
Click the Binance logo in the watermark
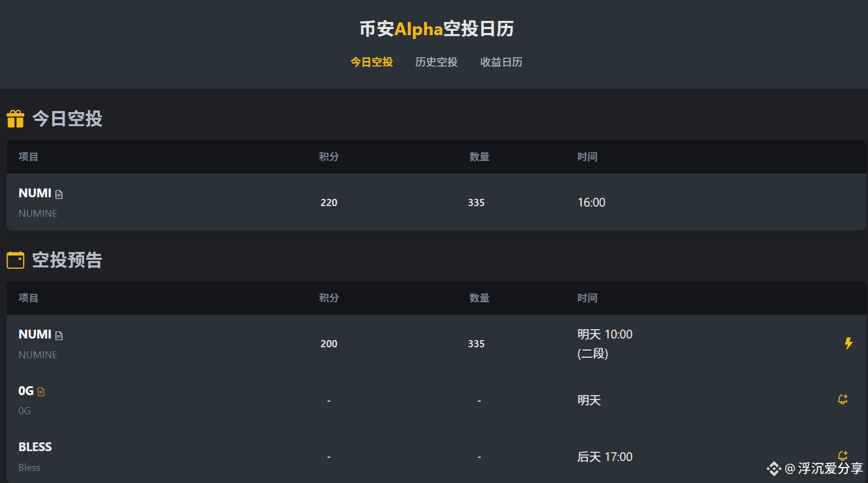(774, 469)
